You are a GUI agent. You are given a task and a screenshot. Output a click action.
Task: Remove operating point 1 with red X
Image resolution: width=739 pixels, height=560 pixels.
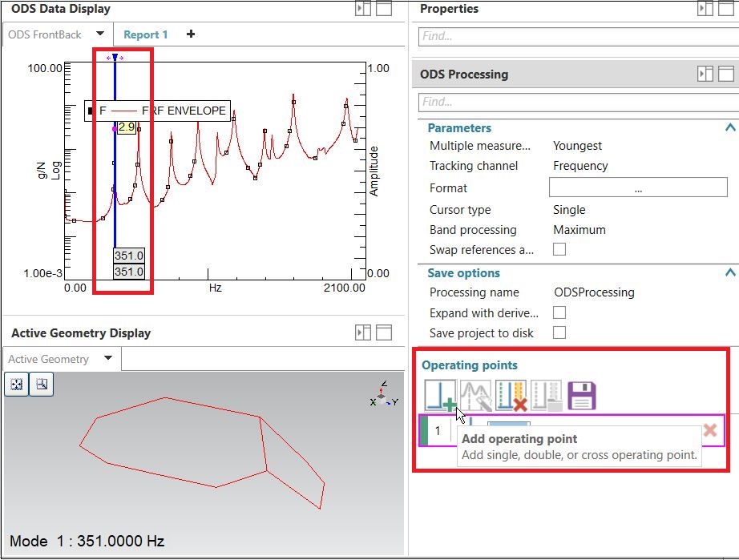pyautogui.click(x=710, y=430)
